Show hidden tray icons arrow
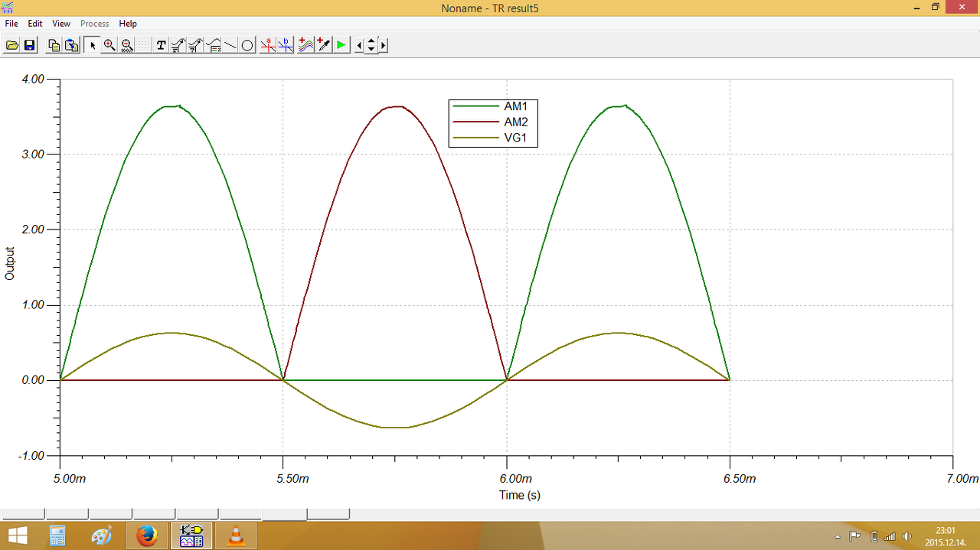 (x=838, y=536)
